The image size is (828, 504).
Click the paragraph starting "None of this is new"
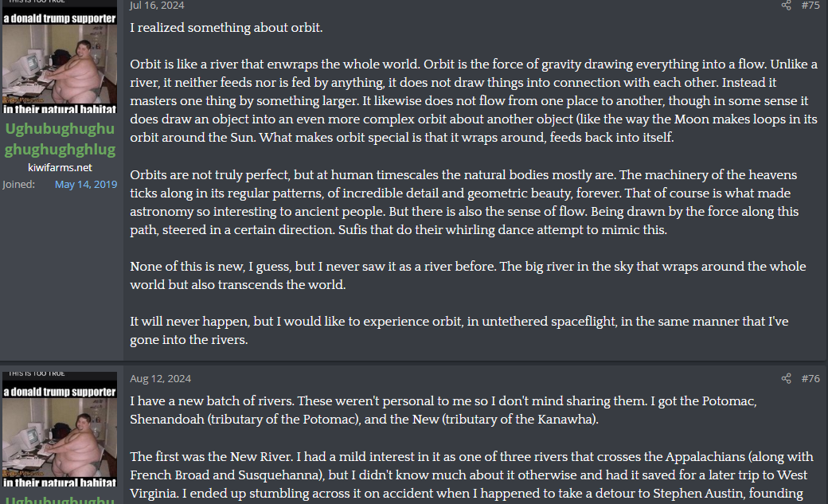coord(467,275)
